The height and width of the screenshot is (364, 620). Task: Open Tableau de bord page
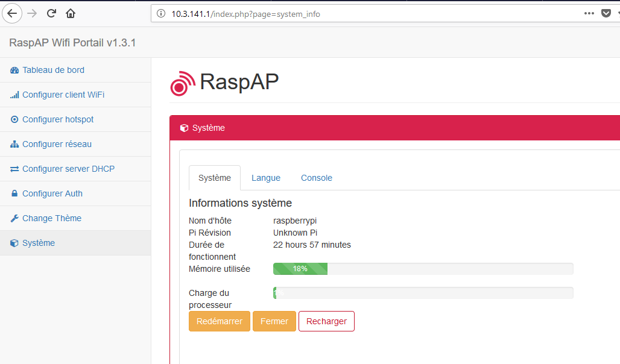click(x=54, y=70)
